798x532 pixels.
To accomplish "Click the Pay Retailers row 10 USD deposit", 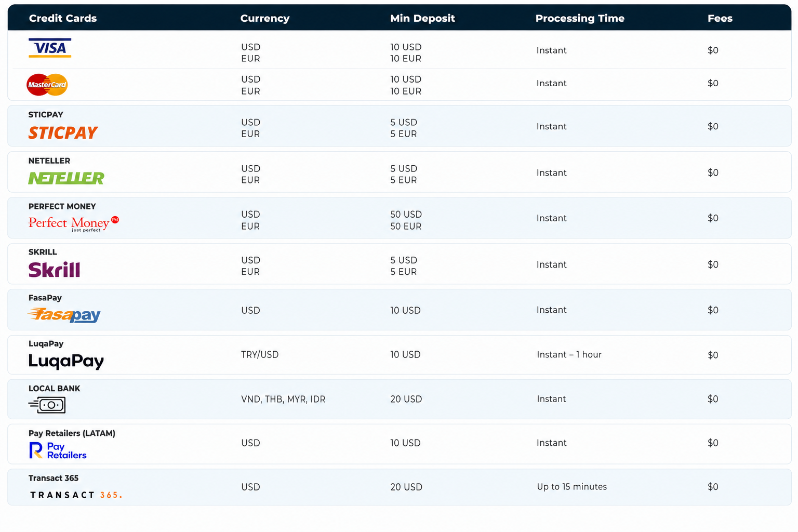I will coord(405,443).
